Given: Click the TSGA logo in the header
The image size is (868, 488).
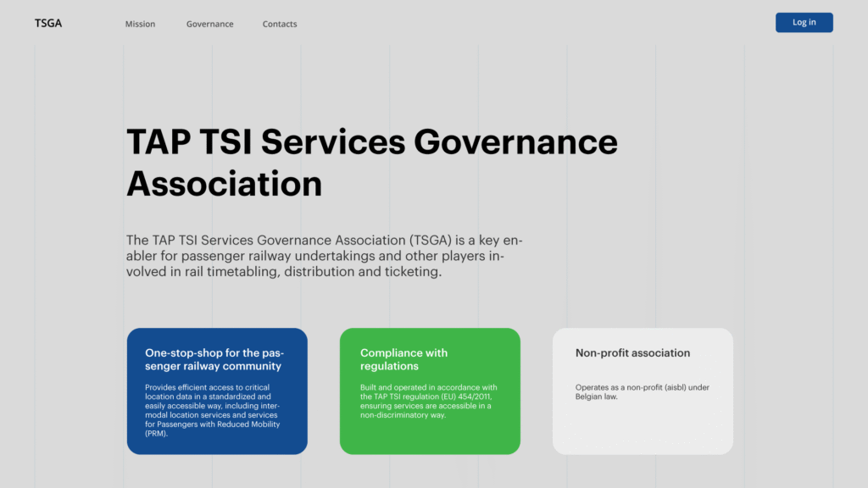Looking at the screenshot, I should (48, 23).
